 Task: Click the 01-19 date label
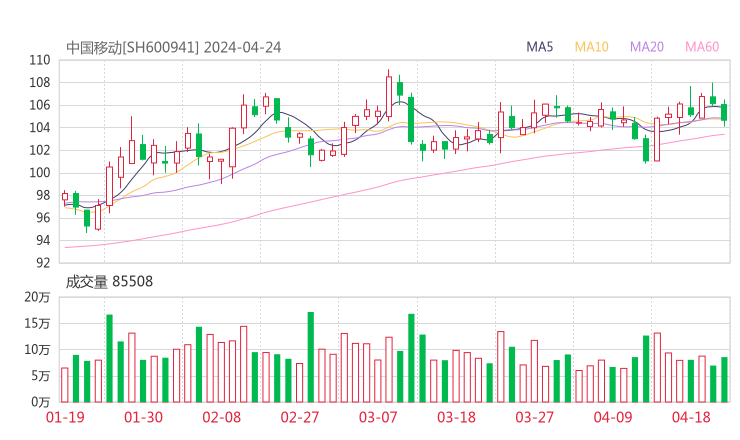pos(65,417)
